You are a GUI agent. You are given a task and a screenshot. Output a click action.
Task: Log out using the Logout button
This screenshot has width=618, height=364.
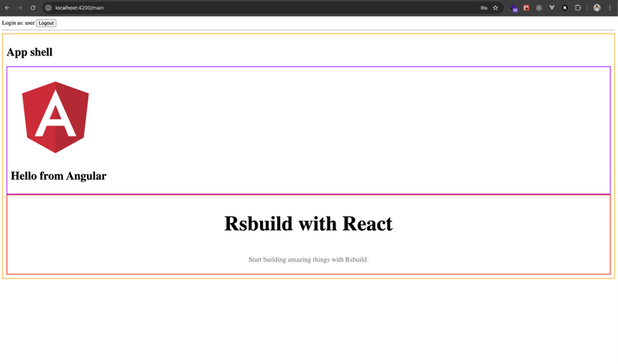pyautogui.click(x=46, y=23)
